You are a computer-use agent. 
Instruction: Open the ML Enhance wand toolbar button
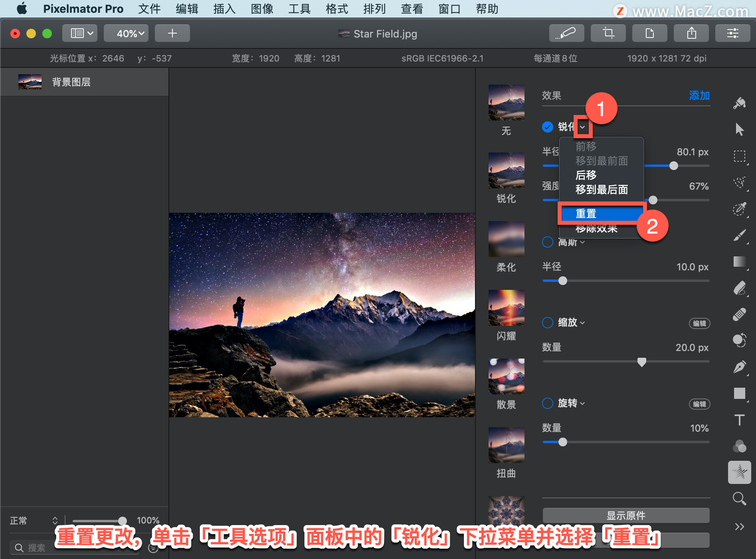(567, 33)
